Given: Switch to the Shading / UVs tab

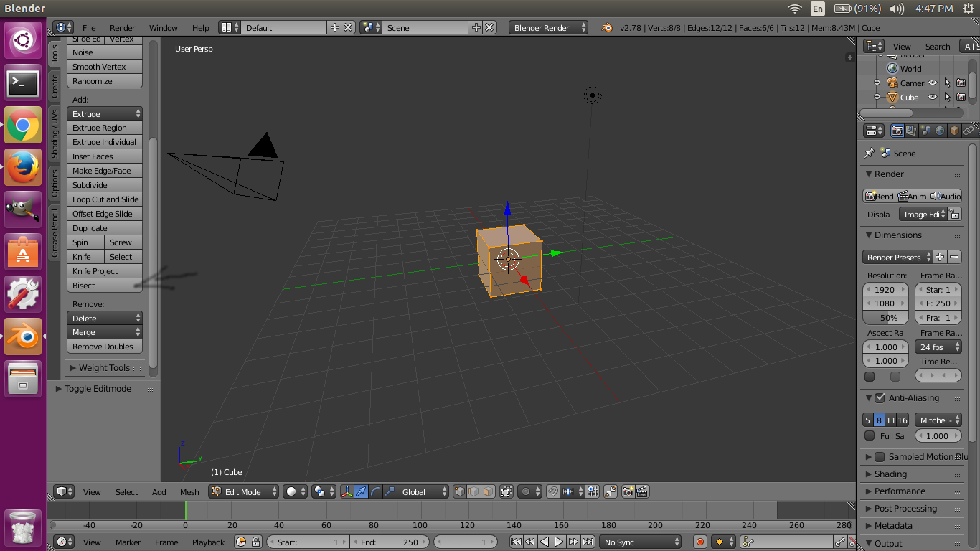Looking at the screenshot, I should pyautogui.click(x=55, y=134).
